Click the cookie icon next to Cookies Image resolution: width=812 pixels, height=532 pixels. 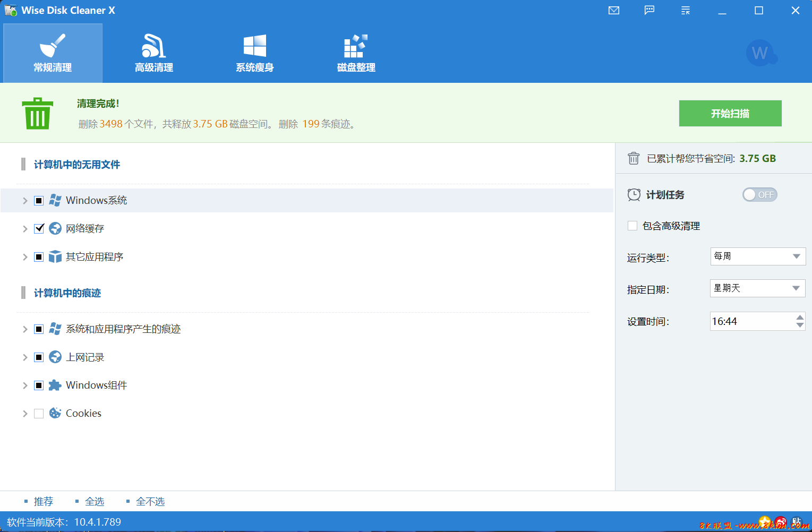click(55, 413)
